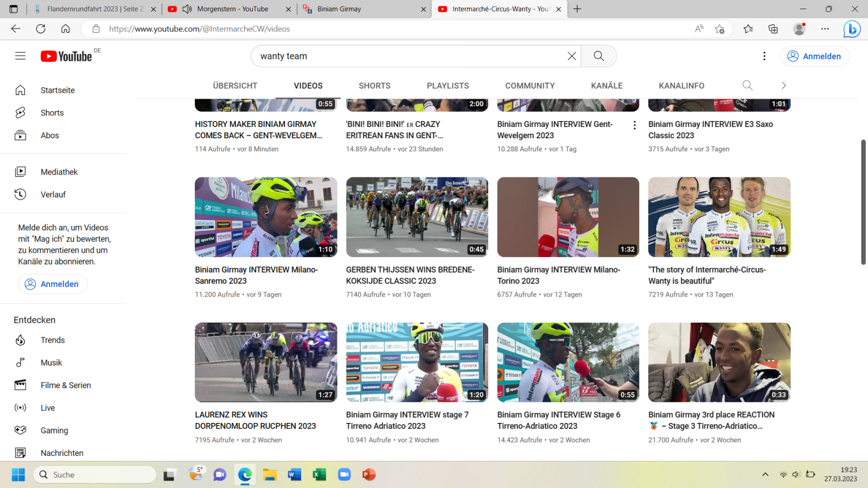Clear the search text with X icon
This screenshot has height=488, width=868.
(x=571, y=56)
